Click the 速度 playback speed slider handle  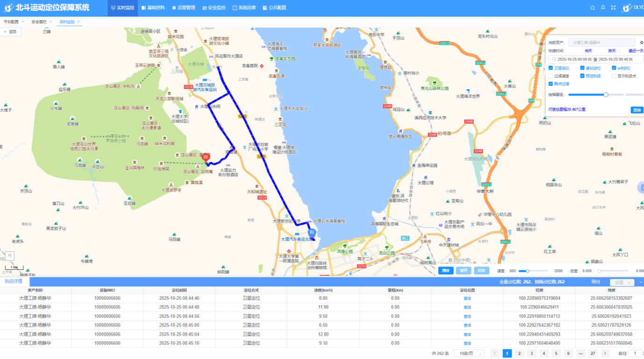click(x=527, y=271)
